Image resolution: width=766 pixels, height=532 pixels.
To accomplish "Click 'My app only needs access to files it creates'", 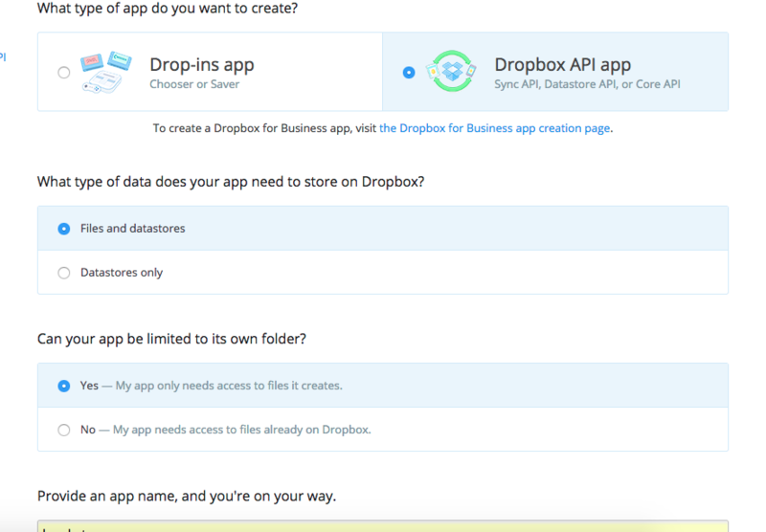I will tap(229, 386).
